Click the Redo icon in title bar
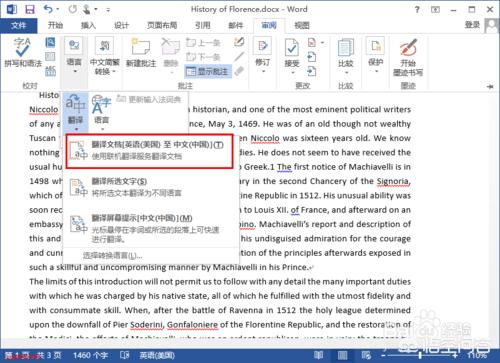This screenshot has height=363, width=500. click(72, 9)
